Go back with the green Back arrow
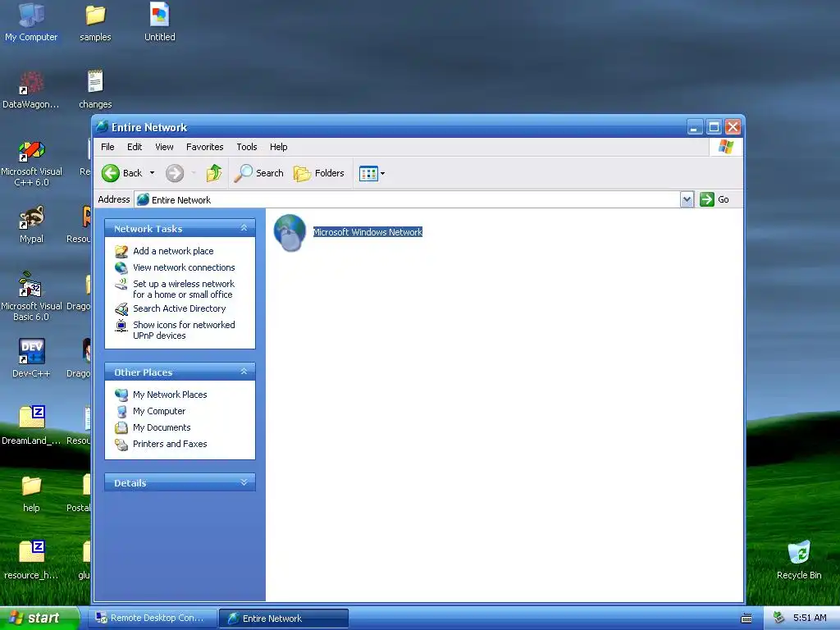This screenshot has width=840, height=630. pyautogui.click(x=122, y=173)
